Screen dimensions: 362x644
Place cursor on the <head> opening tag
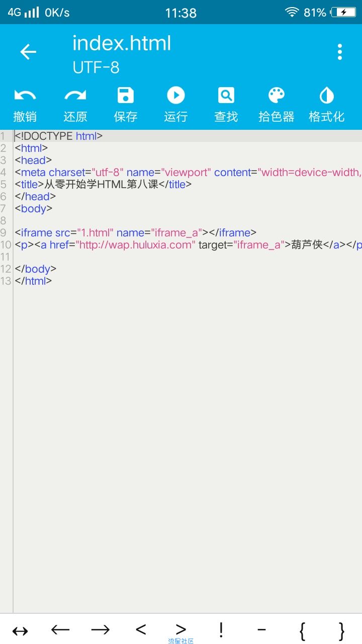[x=33, y=160]
